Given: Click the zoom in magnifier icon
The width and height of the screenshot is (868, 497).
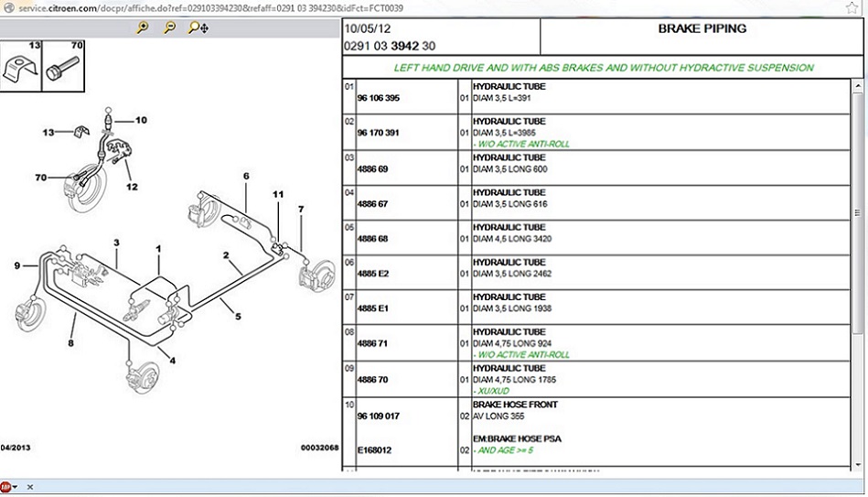Looking at the screenshot, I should tap(142, 28).
